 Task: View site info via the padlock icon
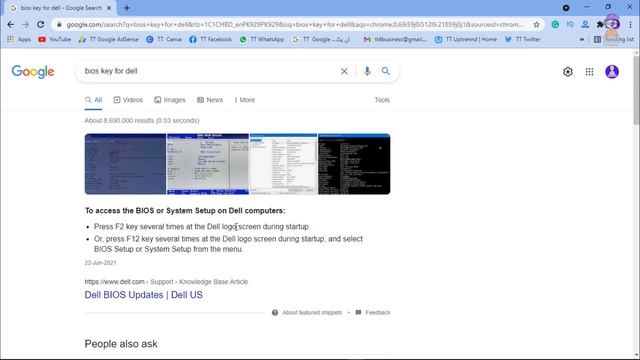click(x=59, y=24)
